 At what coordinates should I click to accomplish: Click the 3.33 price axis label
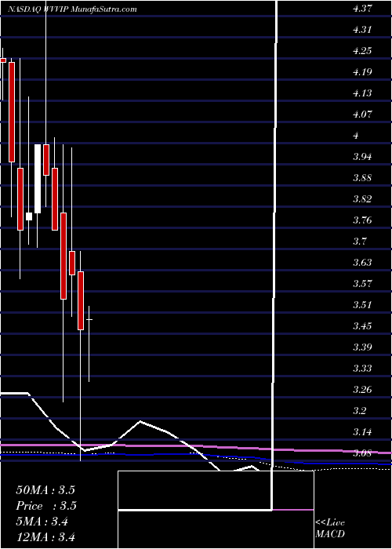362,369
